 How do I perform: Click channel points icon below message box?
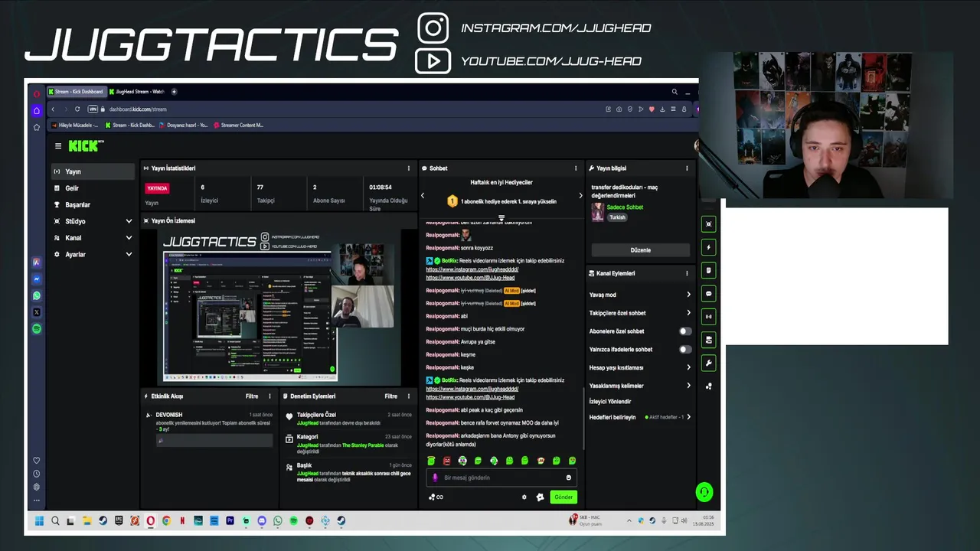(x=436, y=497)
